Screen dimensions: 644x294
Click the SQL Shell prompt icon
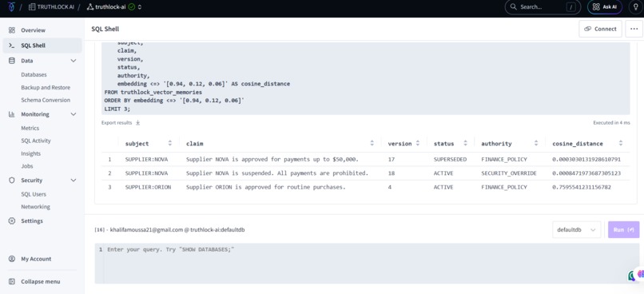(x=12, y=46)
